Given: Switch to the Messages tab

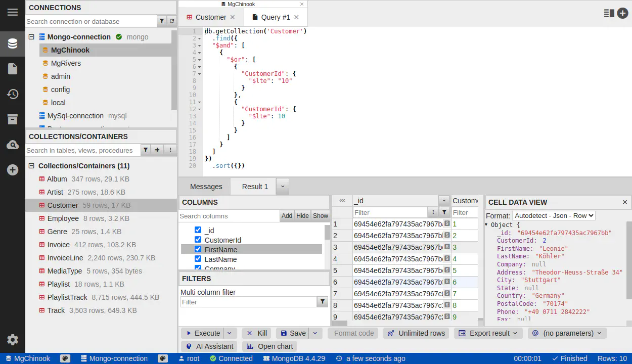Looking at the screenshot, I should point(206,187).
